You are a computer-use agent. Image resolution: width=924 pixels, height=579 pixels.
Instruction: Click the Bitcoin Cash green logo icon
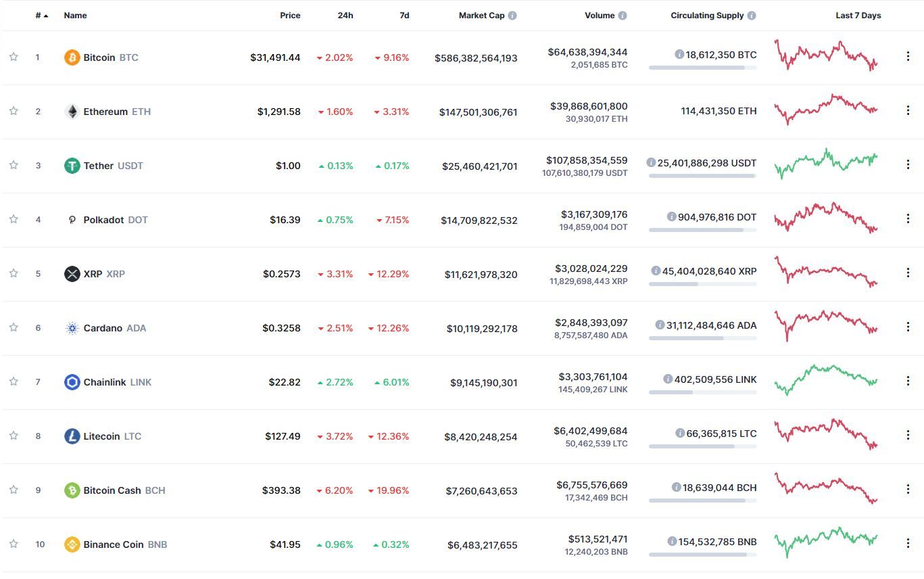72,490
